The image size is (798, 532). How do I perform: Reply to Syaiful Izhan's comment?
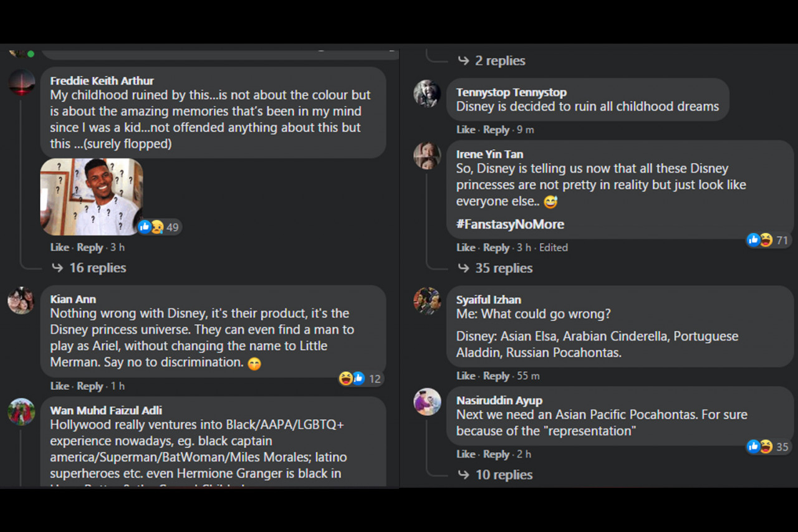[x=496, y=376]
